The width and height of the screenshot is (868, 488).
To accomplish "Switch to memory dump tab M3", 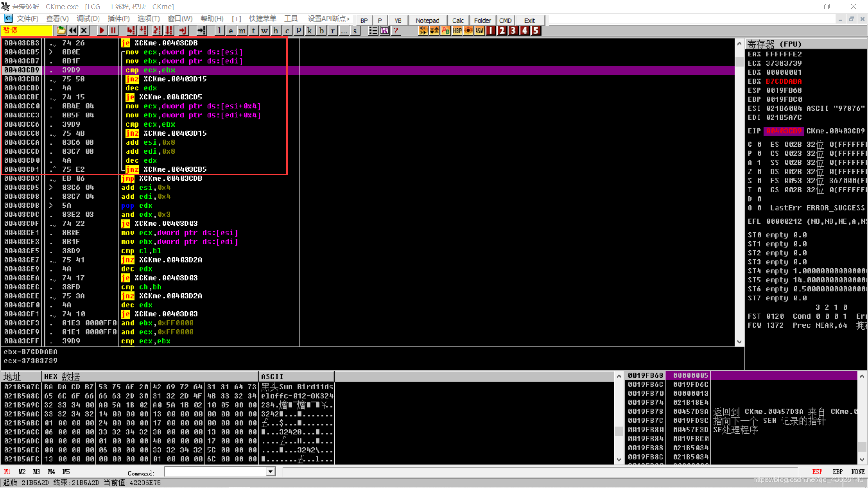I will click(37, 472).
